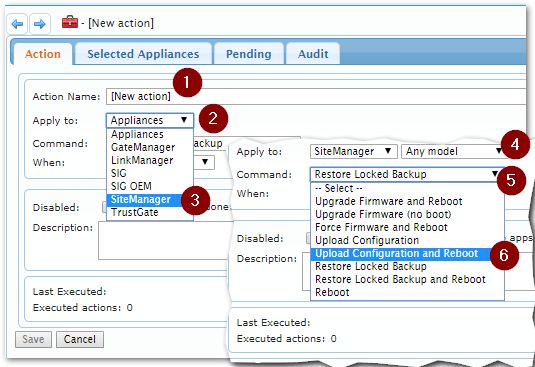Click the back arrow navigation icon
The image size is (535, 367).
pos(17,24)
